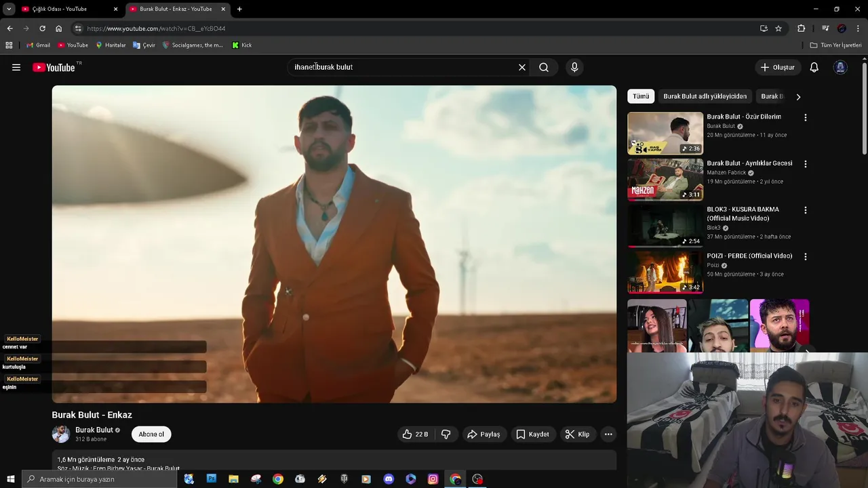Screen dimensions: 868x488
Task: Bookmark this page with star
Action: tap(778, 28)
